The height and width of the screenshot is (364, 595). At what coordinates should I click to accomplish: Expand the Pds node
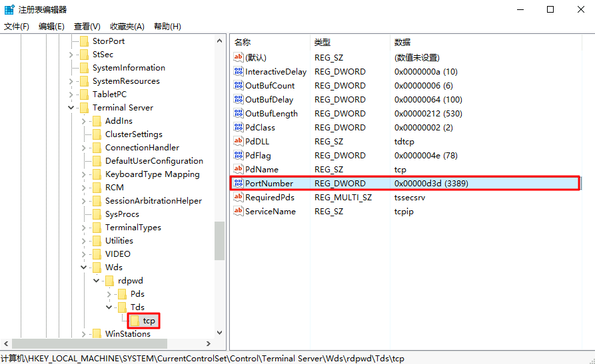point(109,294)
